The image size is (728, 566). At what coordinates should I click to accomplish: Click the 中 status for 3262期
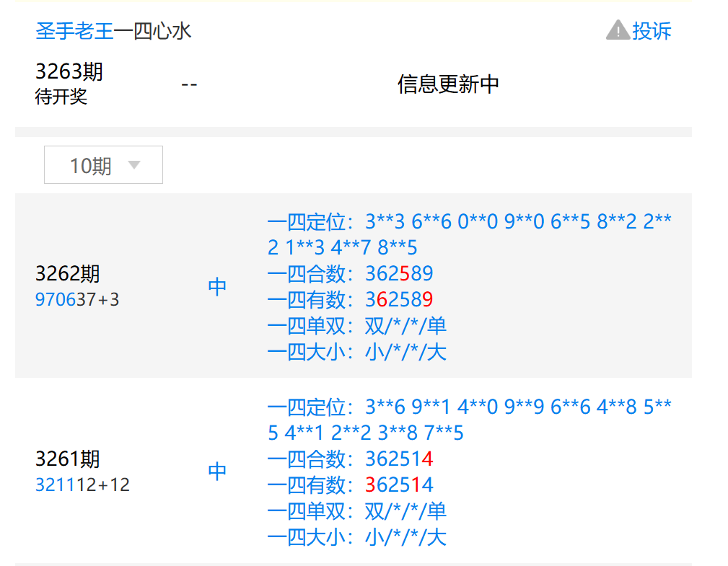coord(217,287)
